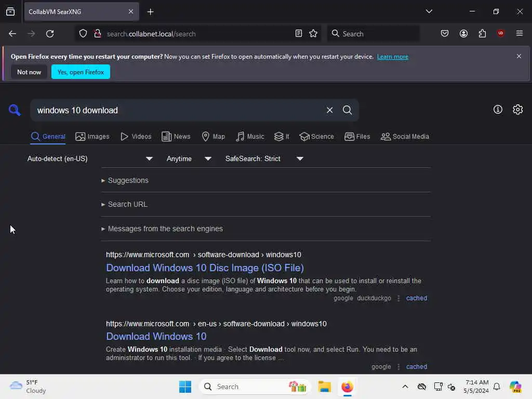Open the Pocket save icon
Screen dimensions: 532x399
coord(445,34)
